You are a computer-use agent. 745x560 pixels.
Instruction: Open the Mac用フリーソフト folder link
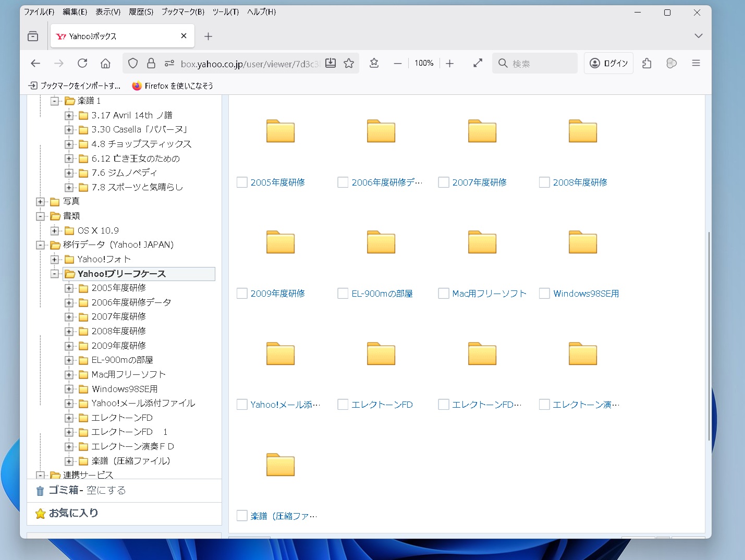489,294
